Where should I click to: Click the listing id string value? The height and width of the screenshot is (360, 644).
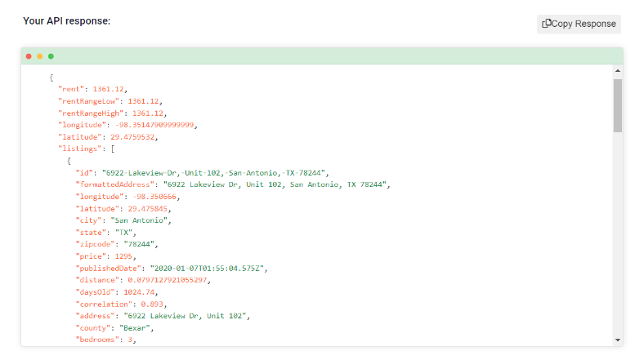213,172
